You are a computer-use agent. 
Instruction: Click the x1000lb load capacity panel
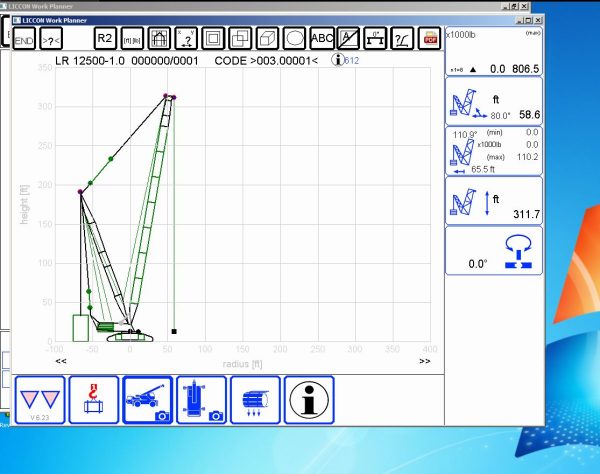tap(494, 52)
